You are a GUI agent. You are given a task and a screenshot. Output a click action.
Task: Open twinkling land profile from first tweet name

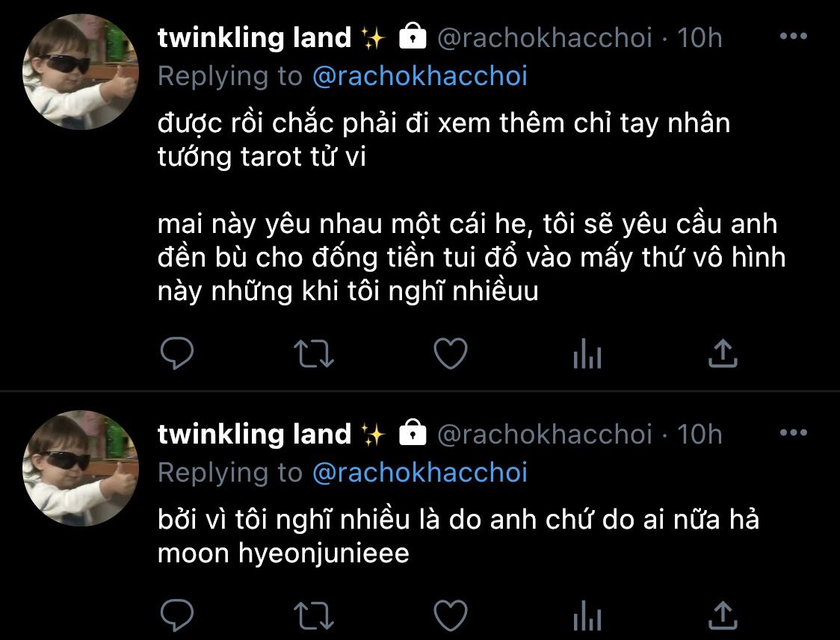[x=254, y=37]
